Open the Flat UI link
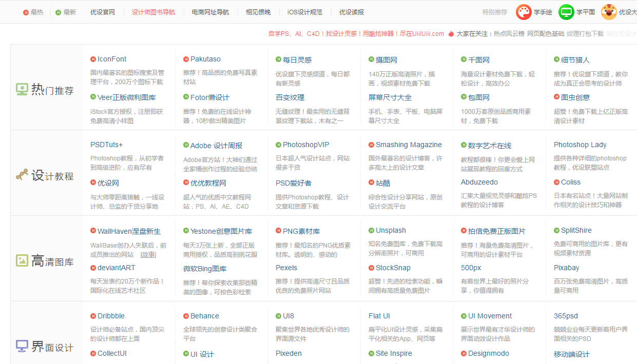This screenshot has width=637, height=364. pyautogui.click(x=379, y=316)
